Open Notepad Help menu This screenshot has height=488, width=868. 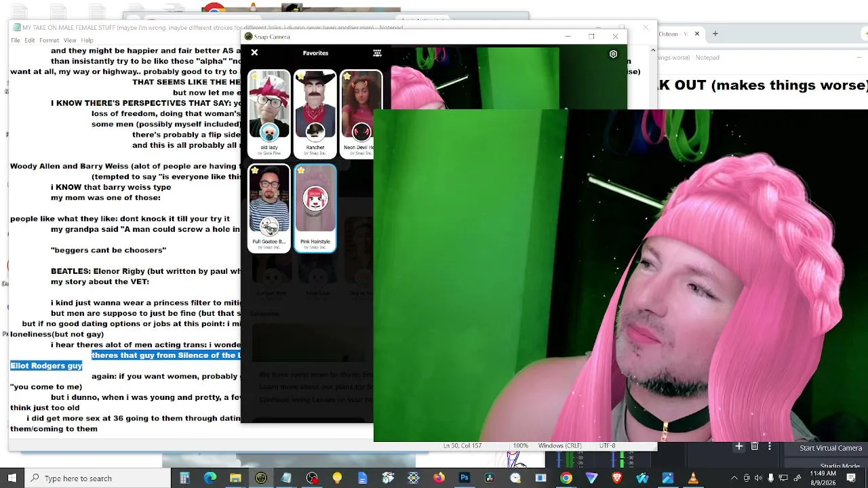[87, 41]
